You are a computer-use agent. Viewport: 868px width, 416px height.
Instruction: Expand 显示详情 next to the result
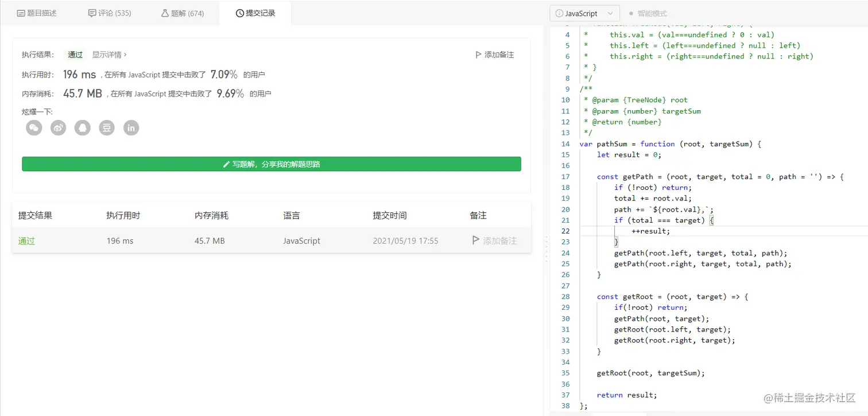[110, 55]
